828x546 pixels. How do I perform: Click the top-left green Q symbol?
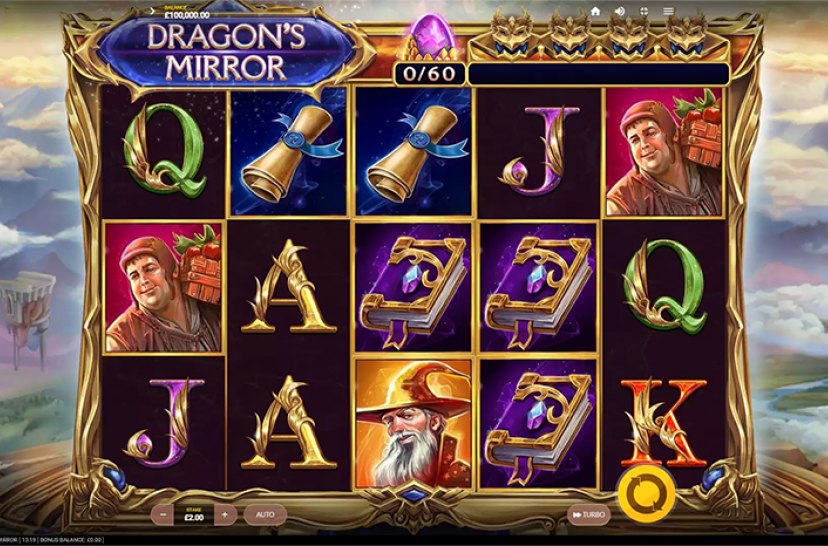click(x=164, y=150)
